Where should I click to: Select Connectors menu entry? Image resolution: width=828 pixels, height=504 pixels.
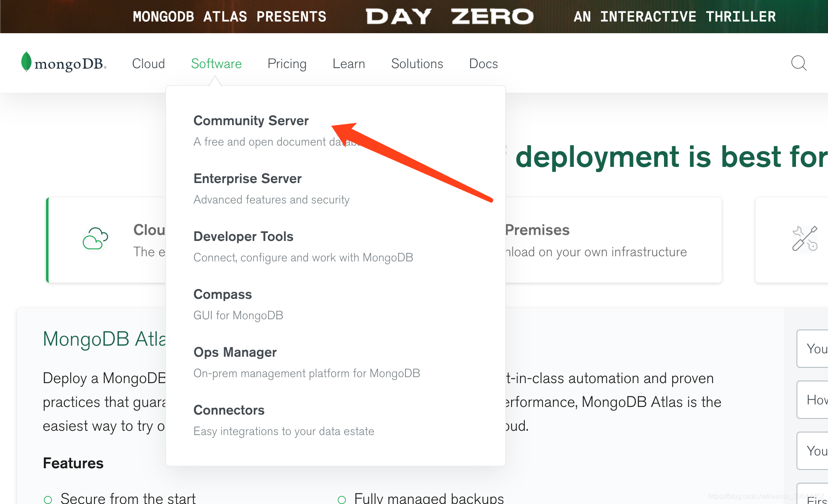(x=229, y=410)
